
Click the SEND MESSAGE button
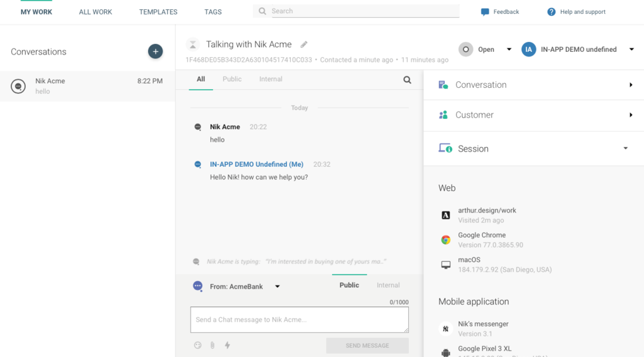pos(367,346)
